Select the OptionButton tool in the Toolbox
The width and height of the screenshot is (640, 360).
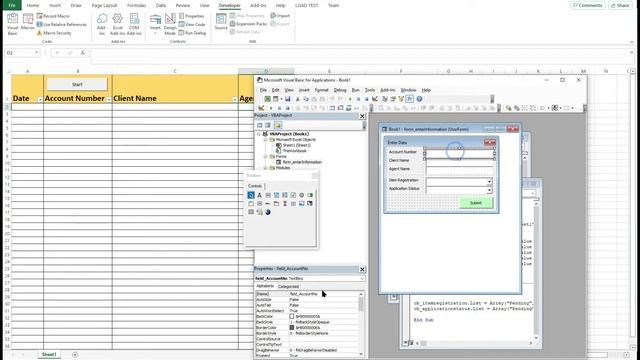(302, 195)
